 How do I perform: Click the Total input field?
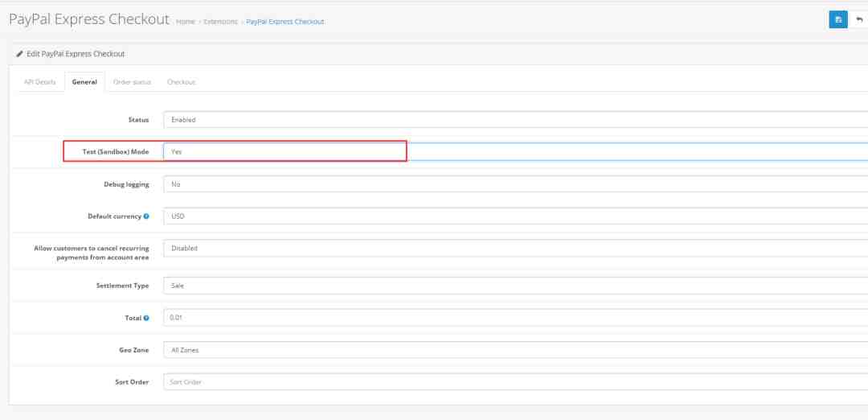[x=515, y=318]
